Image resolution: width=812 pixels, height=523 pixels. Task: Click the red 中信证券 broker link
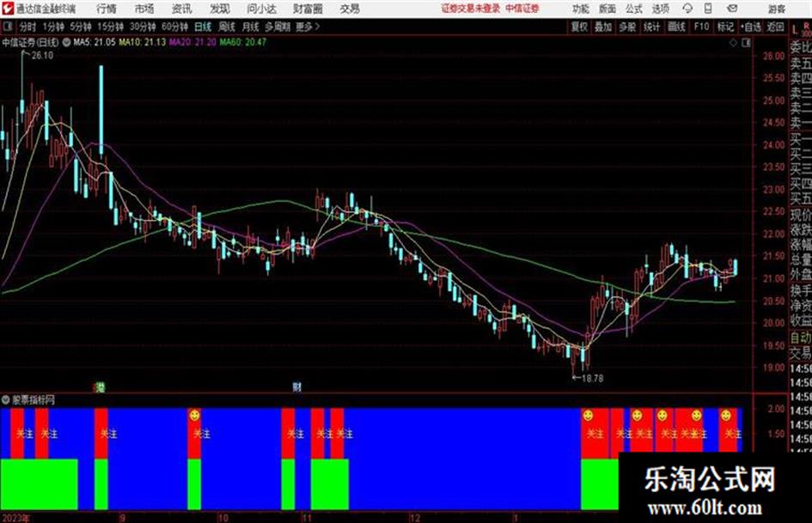(522, 9)
